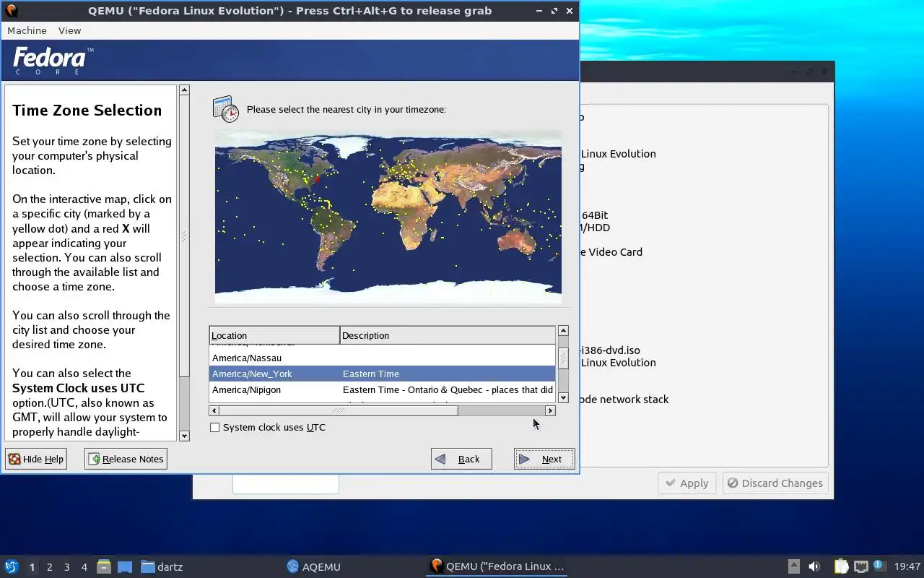Open the clipboard manager tray icon

tap(841, 566)
